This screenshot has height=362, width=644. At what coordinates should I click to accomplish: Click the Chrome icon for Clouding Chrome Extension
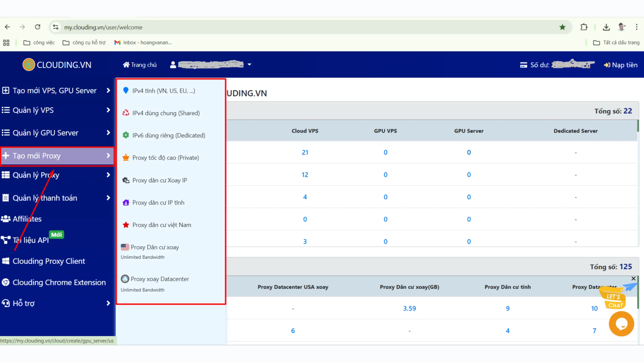(x=6, y=282)
